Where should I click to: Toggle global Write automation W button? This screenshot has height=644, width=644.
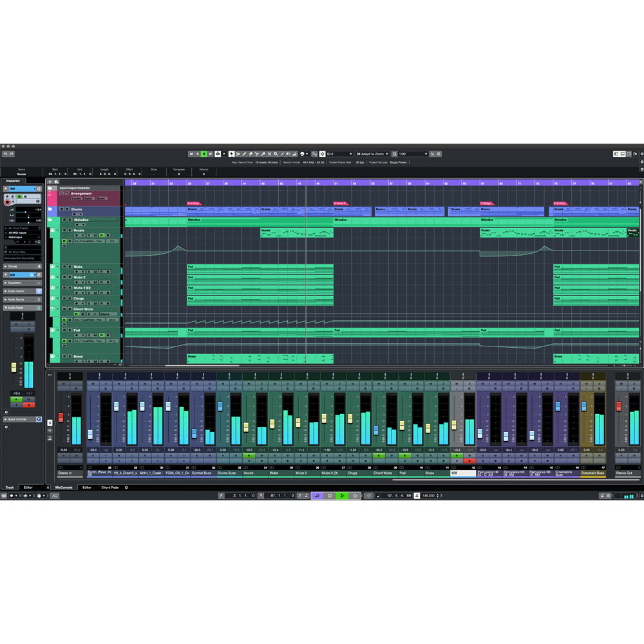tap(210, 154)
